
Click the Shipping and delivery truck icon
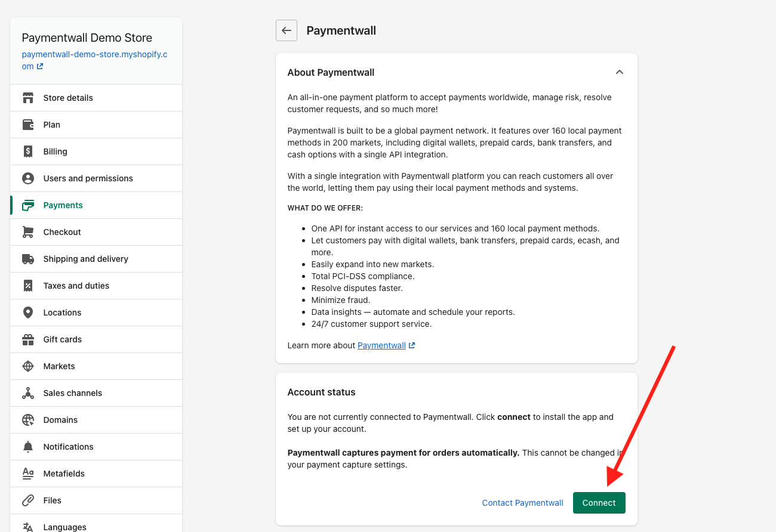coord(28,259)
